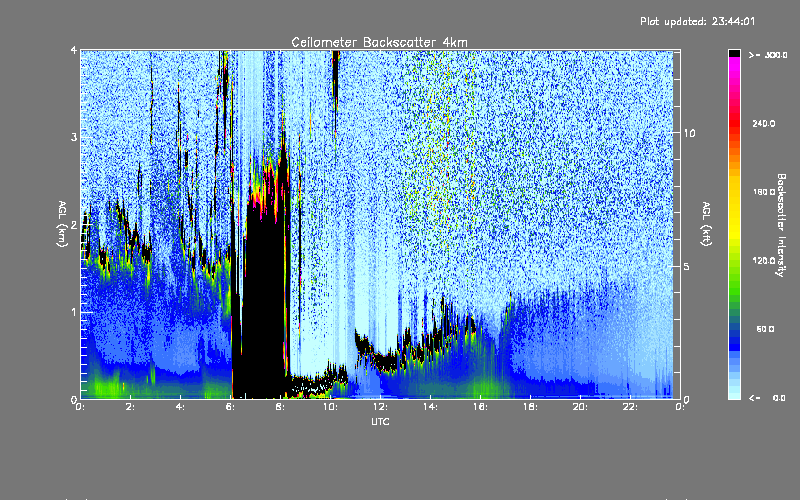Click the '10:' tick on the UTC axis

pyautogui.click(x=330, y=407)
